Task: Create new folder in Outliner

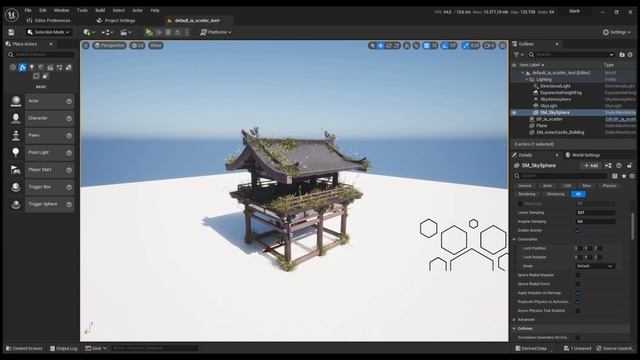Action: [622, 54]
